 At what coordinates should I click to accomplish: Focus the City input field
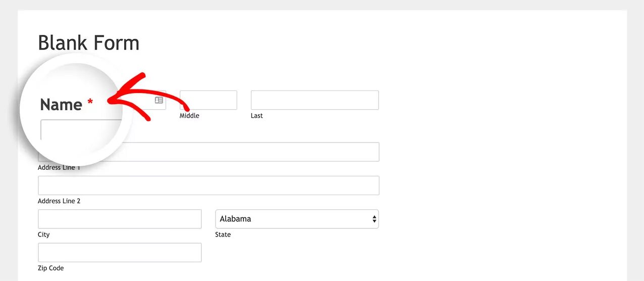click(120, 219)
